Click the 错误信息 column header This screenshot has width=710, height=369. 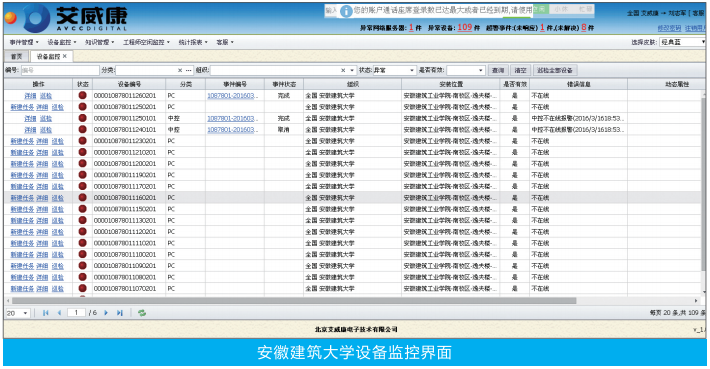click(579, 84)
